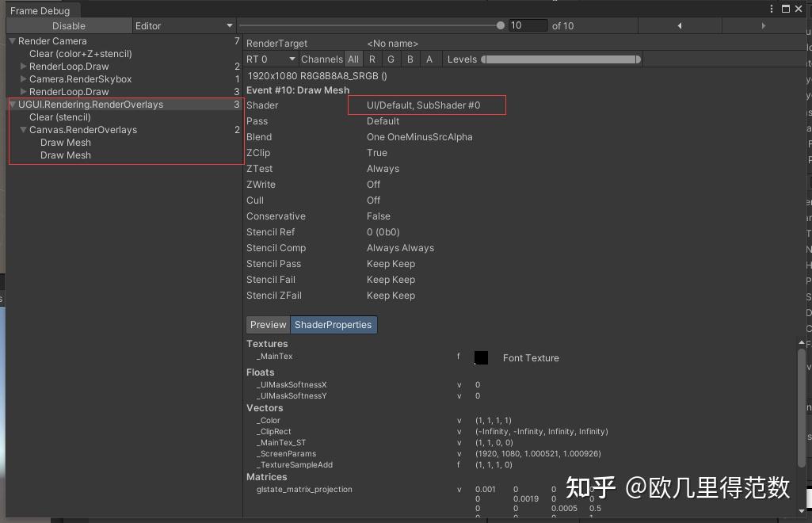Click the All channels button
The image size is (812, 523).
coord(353,59)
